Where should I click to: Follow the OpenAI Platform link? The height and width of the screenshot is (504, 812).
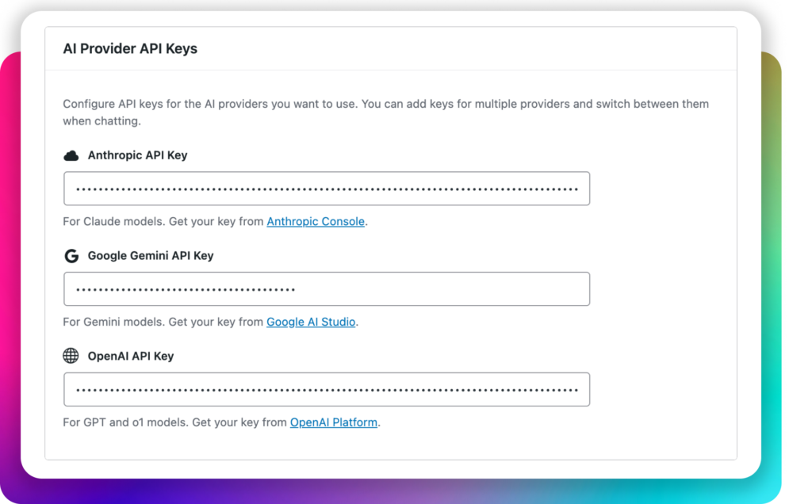[334, 422]
